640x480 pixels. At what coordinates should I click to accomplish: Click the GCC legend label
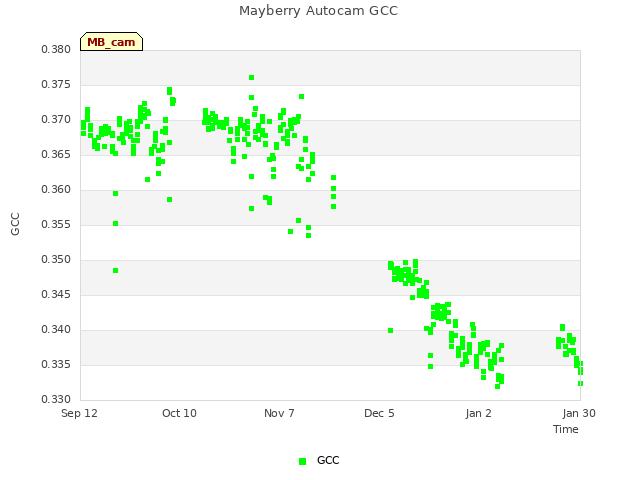click(x=328, y=460)
